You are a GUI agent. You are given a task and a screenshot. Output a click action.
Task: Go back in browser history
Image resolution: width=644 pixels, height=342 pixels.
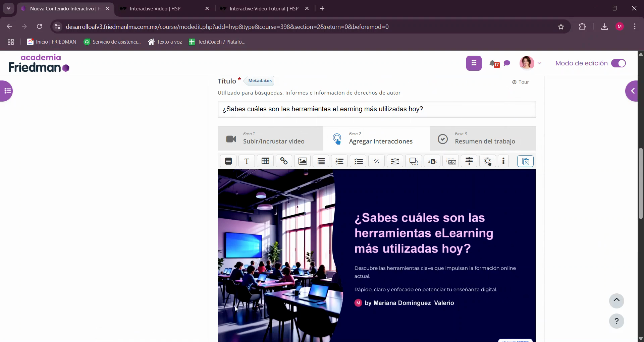(x=9, y=26)
